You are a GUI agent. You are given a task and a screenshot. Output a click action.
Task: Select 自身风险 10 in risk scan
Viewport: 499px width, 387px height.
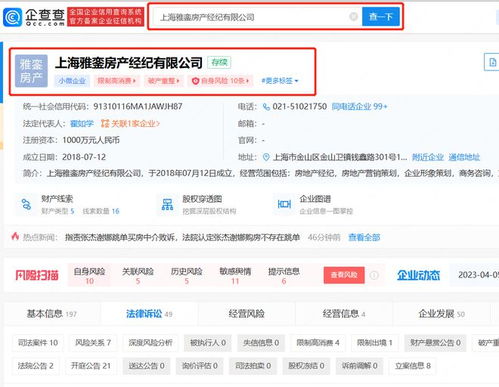(x=89, y=275)
